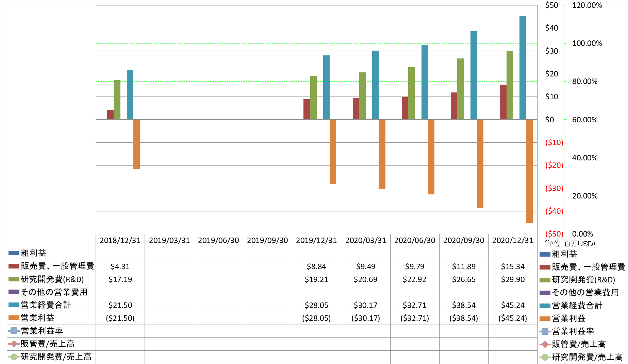
Task: Click the ($38.54) value cell
Action: pos(464,318)
